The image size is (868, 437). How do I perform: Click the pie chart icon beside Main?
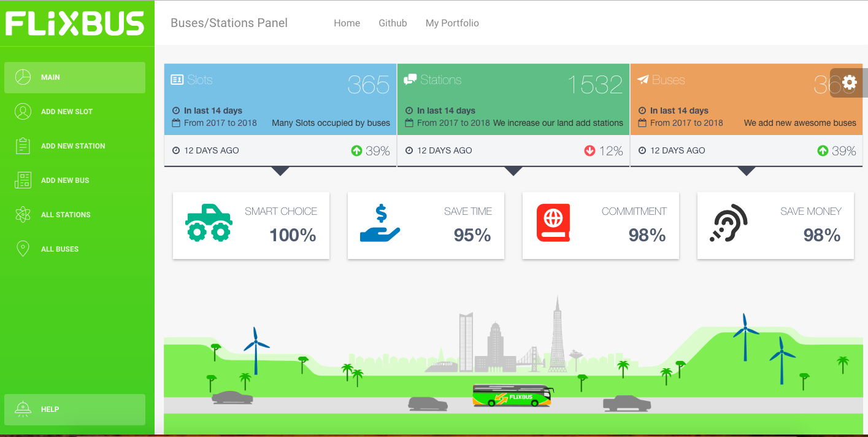[x=23, y=77]
